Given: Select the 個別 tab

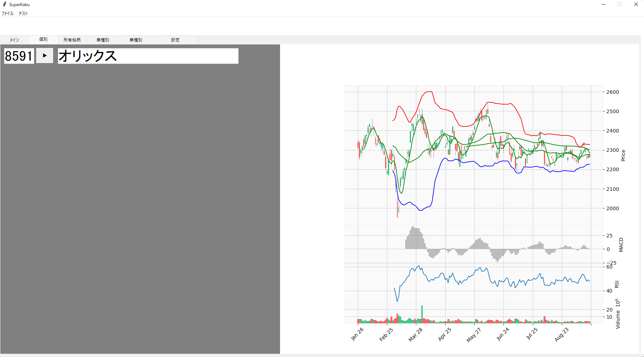Looking at the screenshot, I should point(43,39).
